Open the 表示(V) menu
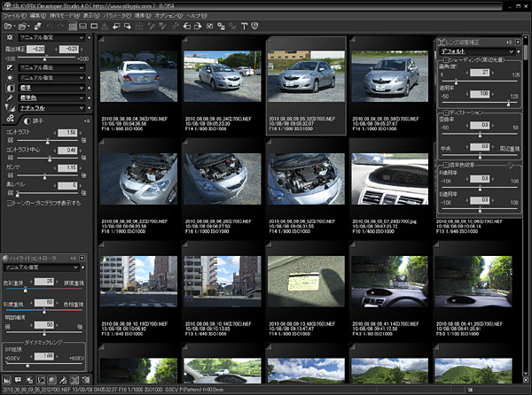532x395 pixels. [x=91, y=16]
